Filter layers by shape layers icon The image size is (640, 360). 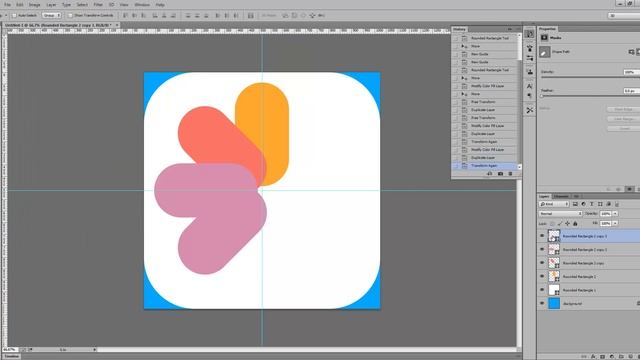click(600, 204)
